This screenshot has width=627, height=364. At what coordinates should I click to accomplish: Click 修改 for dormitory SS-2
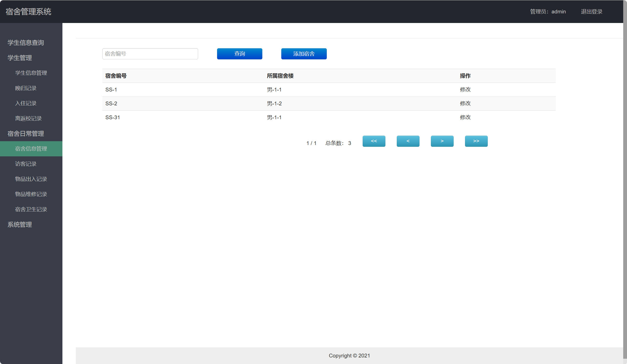[465, 103]
